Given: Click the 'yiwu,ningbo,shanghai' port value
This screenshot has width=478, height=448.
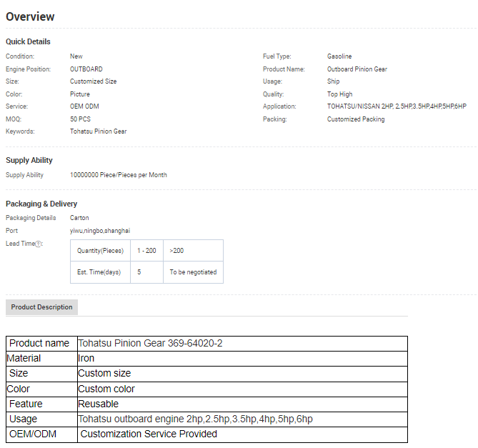Looking at the screenshot, I should 100,231.
